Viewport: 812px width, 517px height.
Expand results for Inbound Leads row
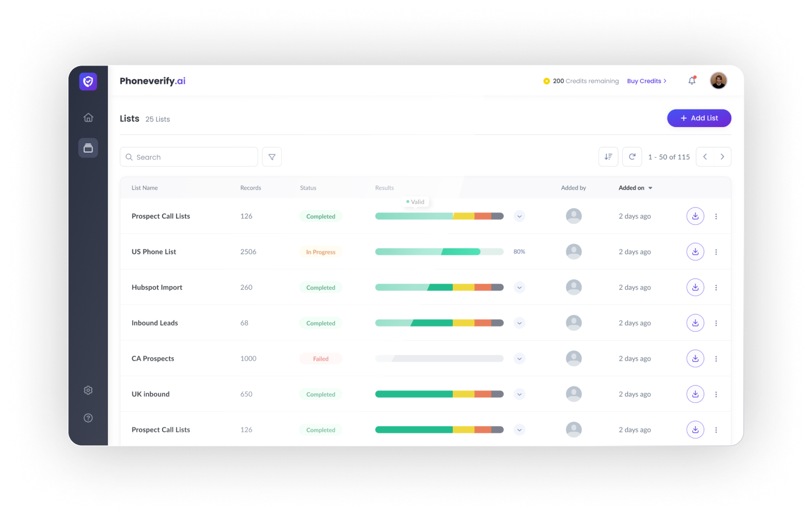tap(519, 323)
